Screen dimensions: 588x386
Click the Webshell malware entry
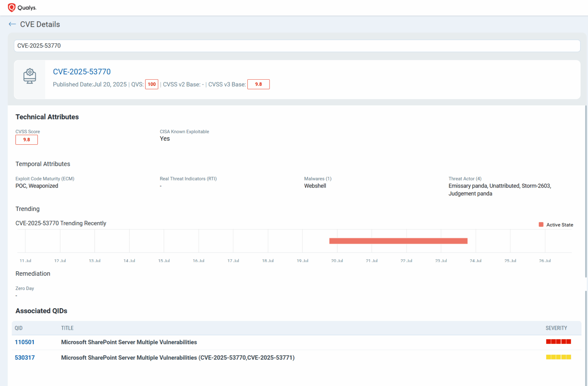point(315,186)
